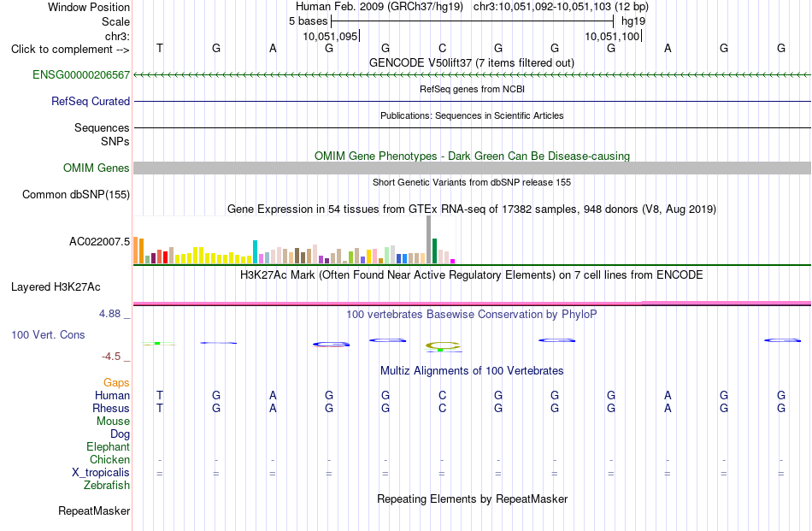
Task: Click the gray OMIM Genes bar
Action: click(472, 168)
